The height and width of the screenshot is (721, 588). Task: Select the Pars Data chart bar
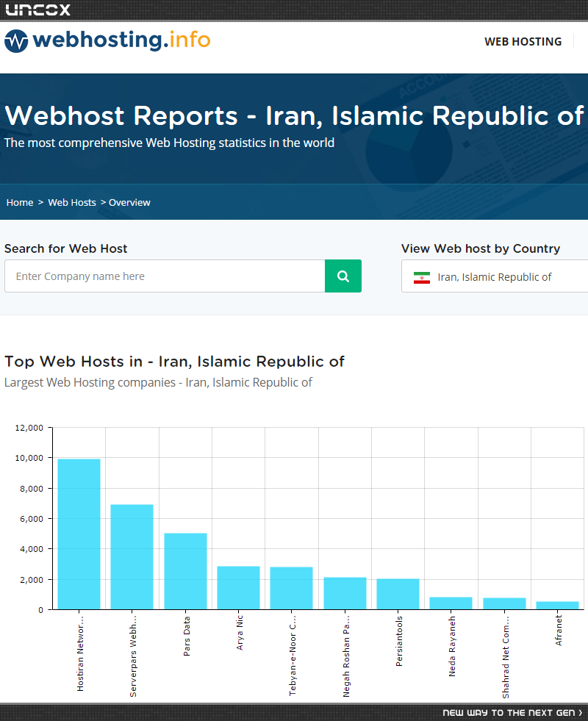point(185,571)
